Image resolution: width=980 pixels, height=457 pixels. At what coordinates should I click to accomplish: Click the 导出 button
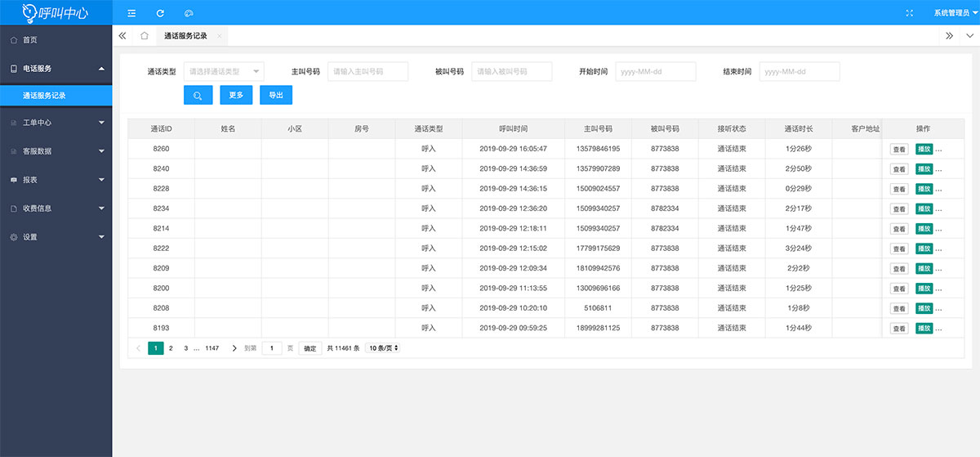click(x=276, y=95)
